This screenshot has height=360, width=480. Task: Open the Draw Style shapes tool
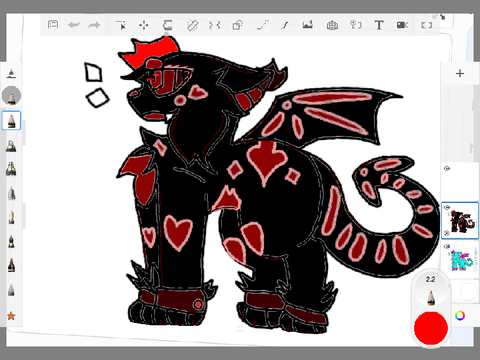point(237,25)
